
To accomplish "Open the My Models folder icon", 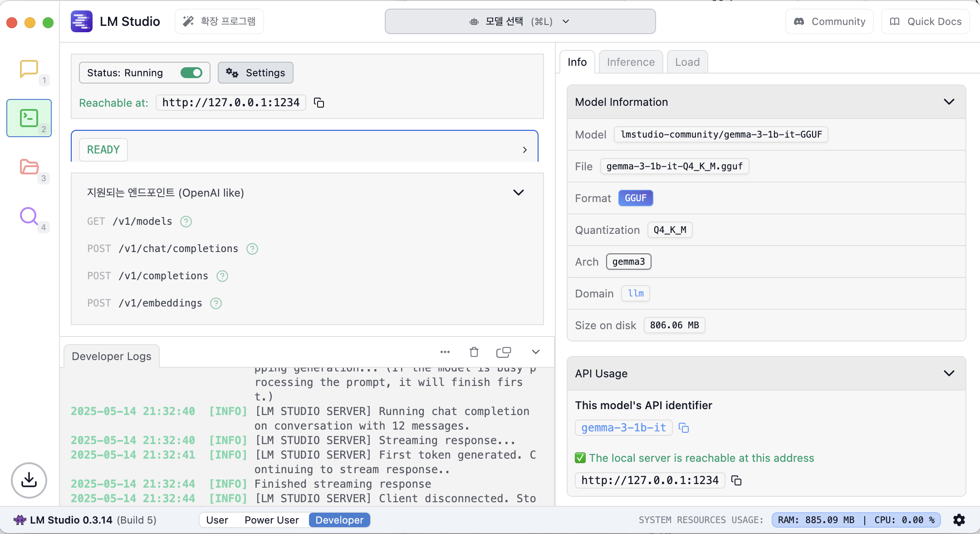I will [x=29, y=167].
